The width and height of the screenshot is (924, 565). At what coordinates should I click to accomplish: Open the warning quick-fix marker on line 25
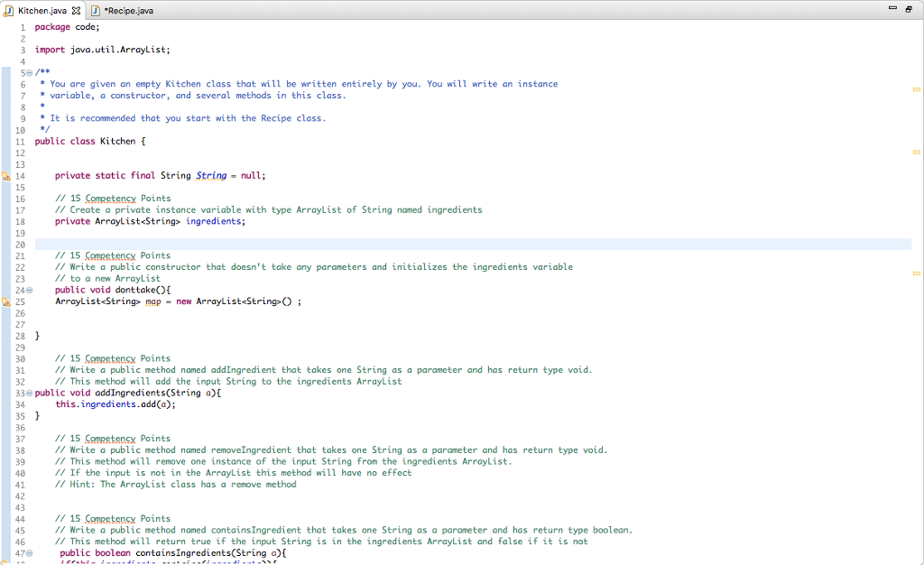(6, 302)
